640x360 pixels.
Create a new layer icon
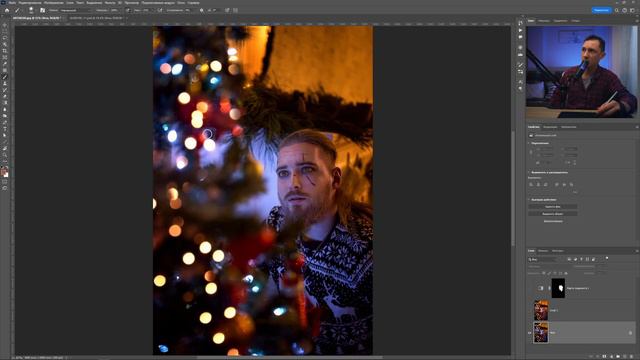coord(624,356)
